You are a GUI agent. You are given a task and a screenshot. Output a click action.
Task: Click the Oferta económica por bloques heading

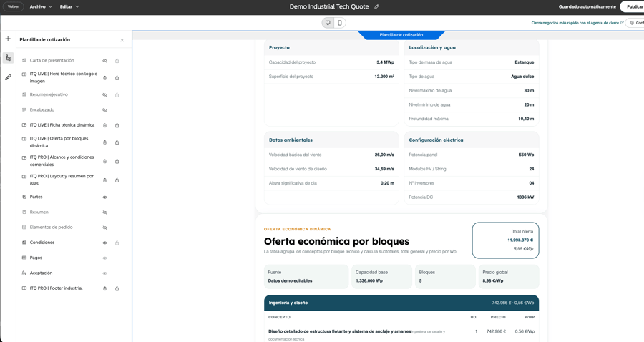click(336, 241)
